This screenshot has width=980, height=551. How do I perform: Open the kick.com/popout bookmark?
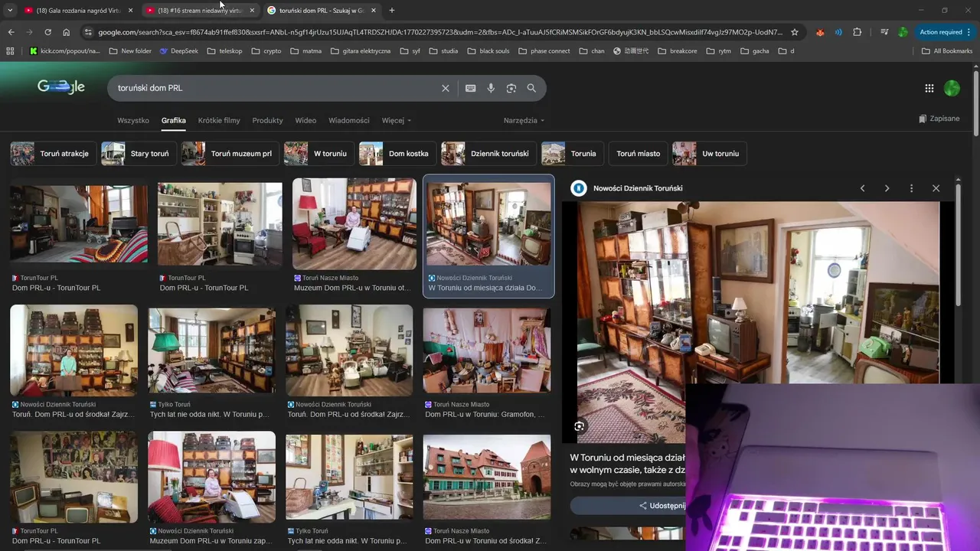click(65, 51)
